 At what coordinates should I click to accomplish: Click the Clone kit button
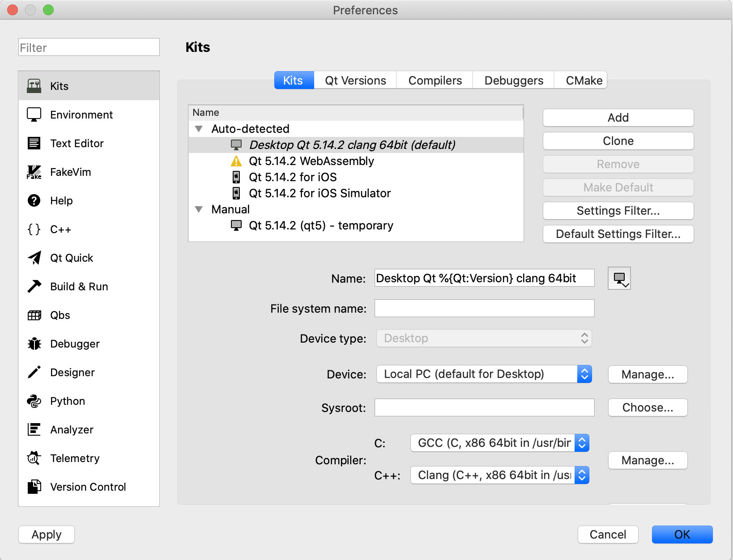click(x=618, y=141)
